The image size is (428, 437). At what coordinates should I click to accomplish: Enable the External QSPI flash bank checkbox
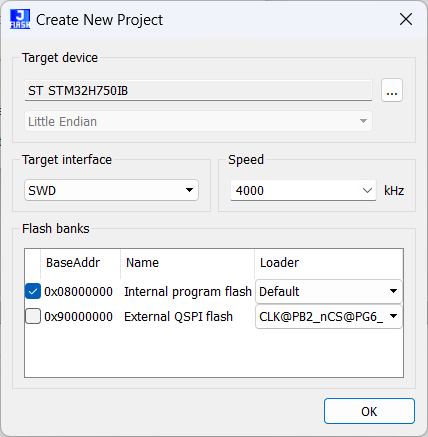tap(33, 316)
